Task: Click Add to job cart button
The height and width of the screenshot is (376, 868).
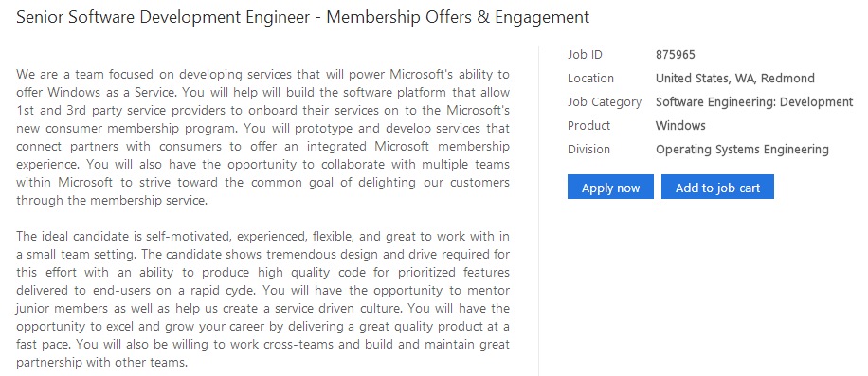Action: pyautogui.click(x=717, y=187)
